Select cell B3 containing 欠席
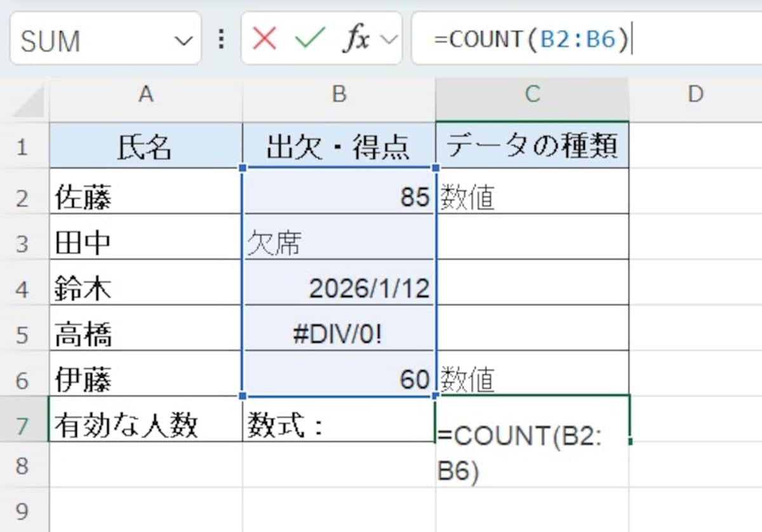Viewport: 762px width, 532px height. coord(338,239)
